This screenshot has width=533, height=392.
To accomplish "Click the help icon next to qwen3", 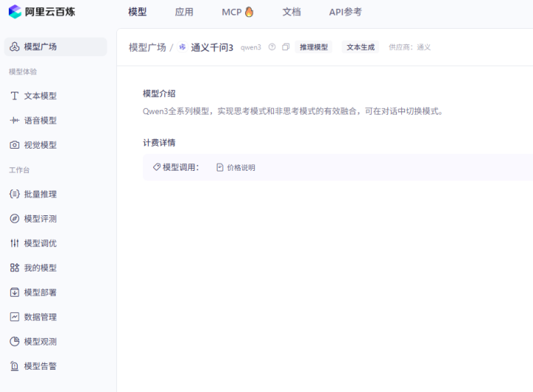I will (x=272, y=47).
